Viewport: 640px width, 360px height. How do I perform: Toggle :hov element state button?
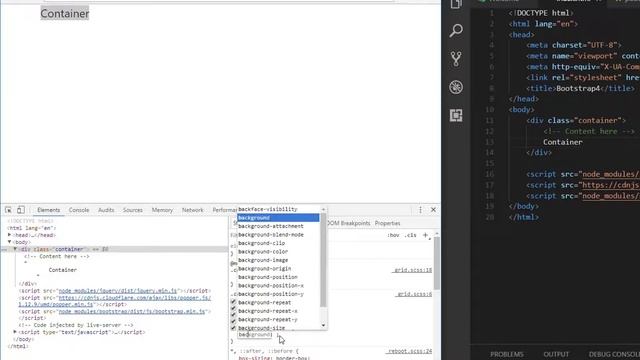point(393,236)
